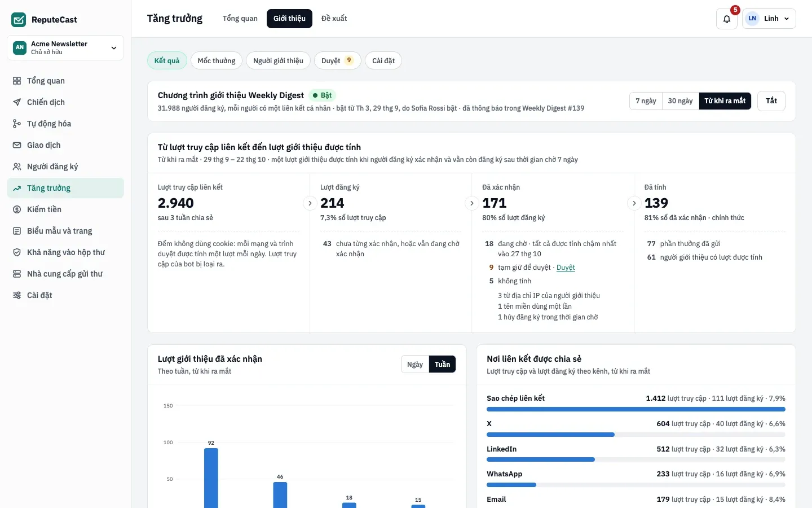Click the ReputeCast logo icon
812x508 pixels.
tap(19, 20)
